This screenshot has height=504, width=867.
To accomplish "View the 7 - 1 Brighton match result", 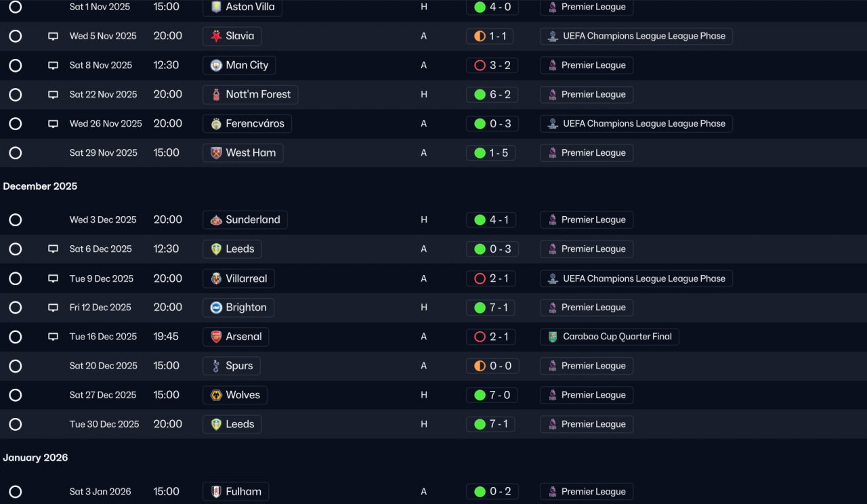I will 492,308.
